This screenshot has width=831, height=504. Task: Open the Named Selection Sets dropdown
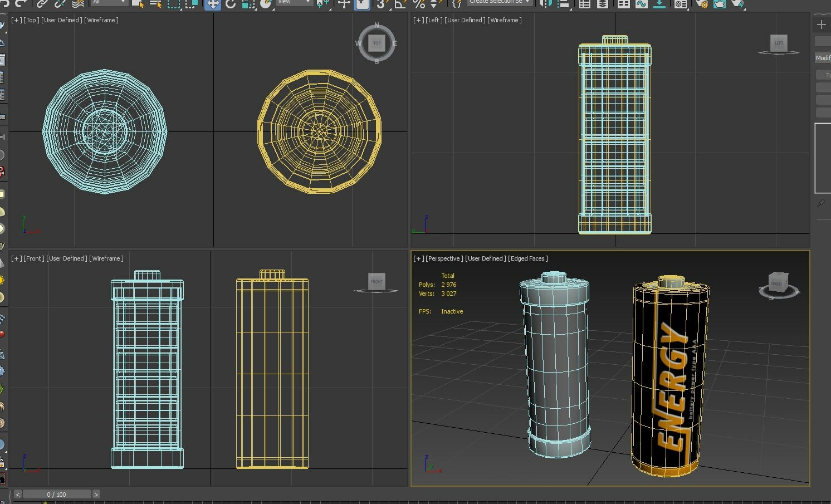click(500, 2)
